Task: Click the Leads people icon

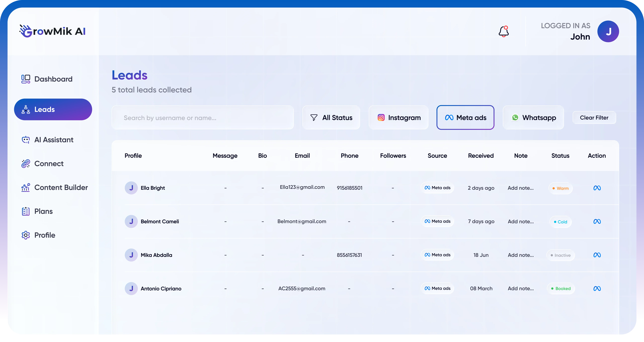Action: pyautogui.click(x=26, y=110)
